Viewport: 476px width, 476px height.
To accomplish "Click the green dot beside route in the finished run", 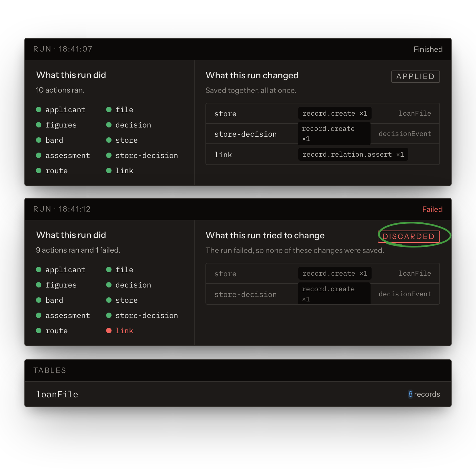I will pos(39,171).
